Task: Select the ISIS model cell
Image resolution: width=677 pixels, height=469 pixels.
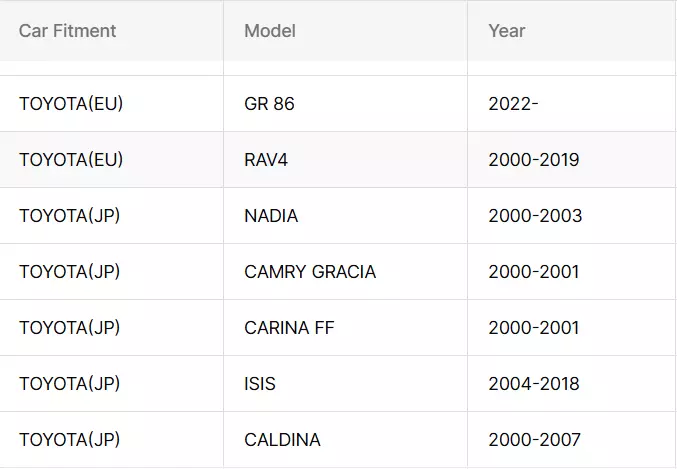Action: point(345,383)
